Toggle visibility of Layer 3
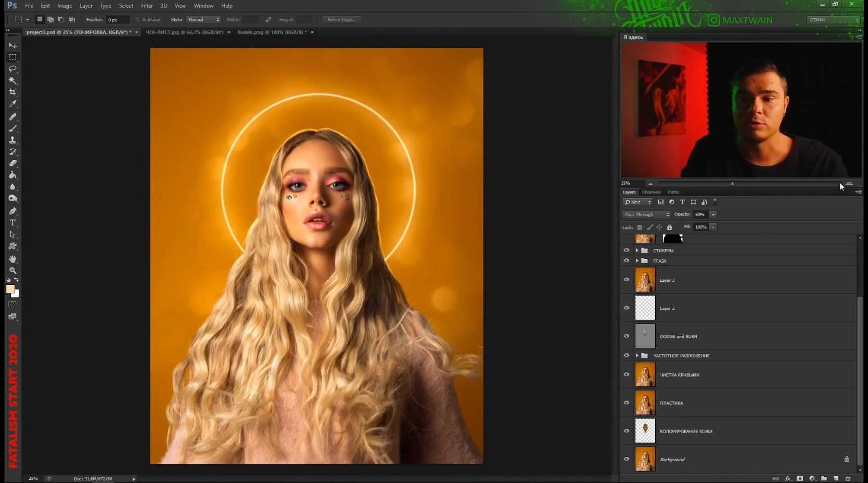Viewport: 868px width, 483px height. [627, 280]
